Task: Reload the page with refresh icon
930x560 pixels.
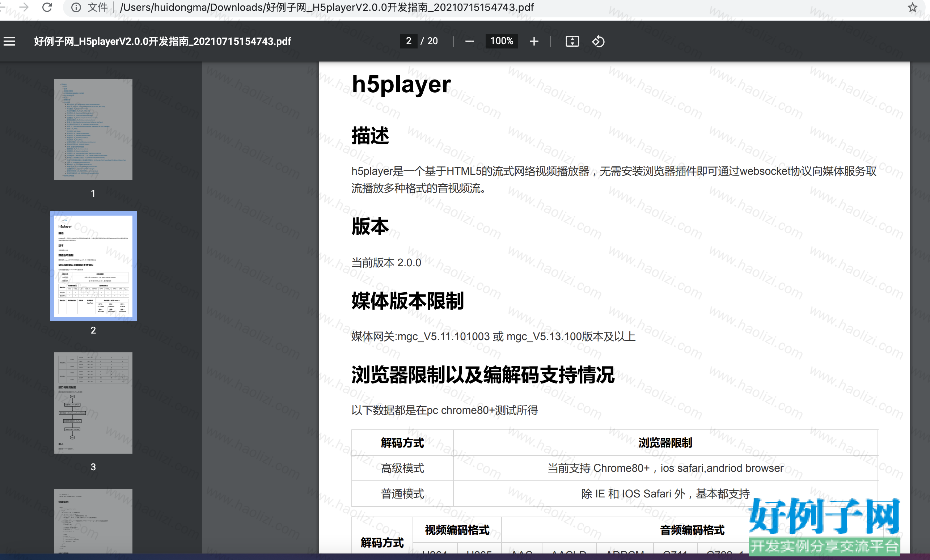Action: click(x=47, y=7)
